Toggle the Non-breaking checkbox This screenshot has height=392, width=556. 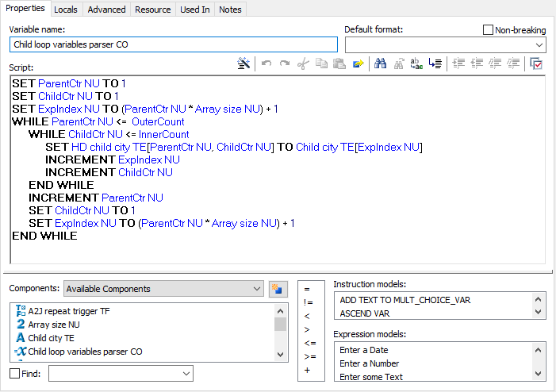click(x=488, y=30)
